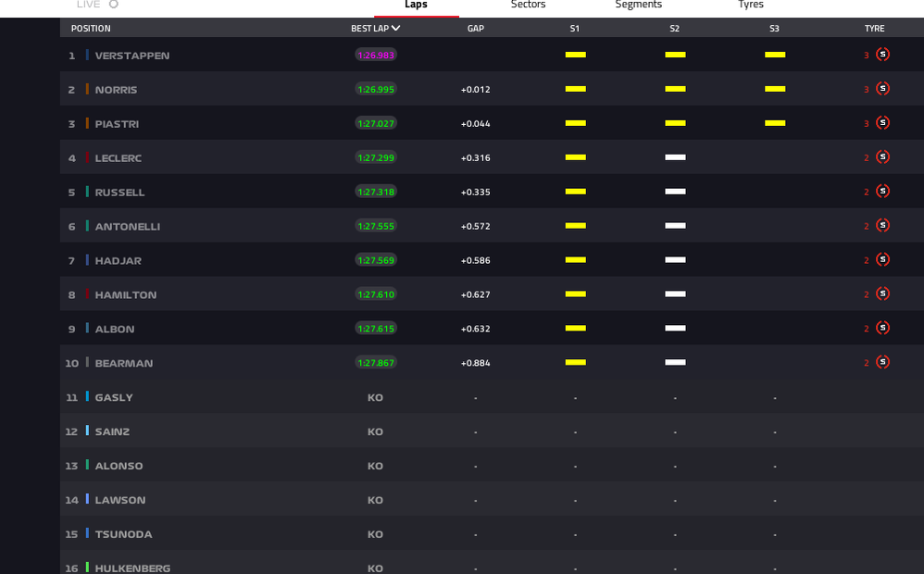Select the currently active Laps tab

(x=416, y=5)
